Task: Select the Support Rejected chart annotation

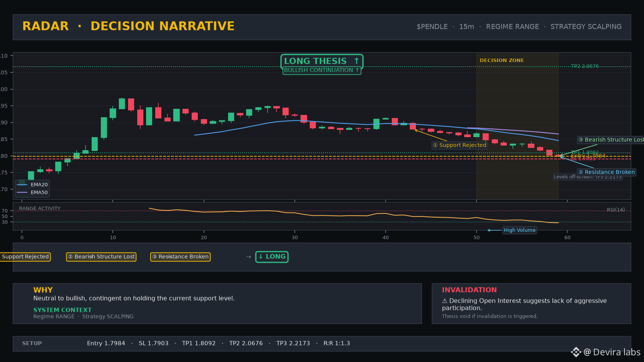Action: point(459,145)
